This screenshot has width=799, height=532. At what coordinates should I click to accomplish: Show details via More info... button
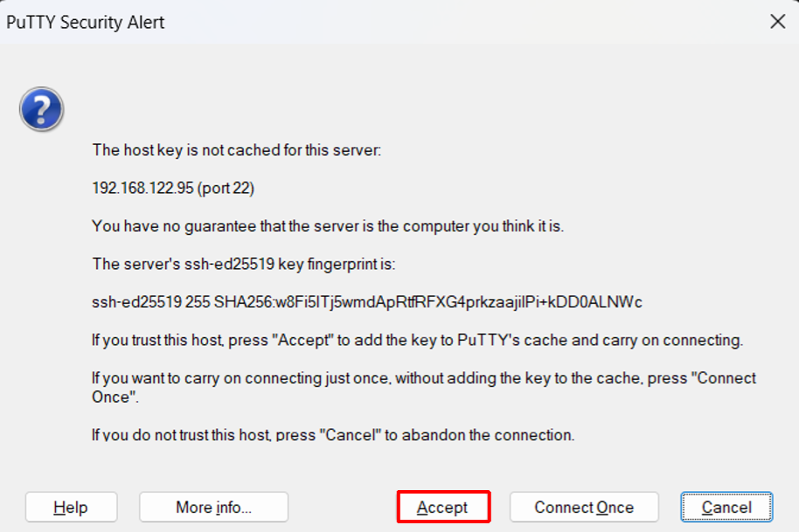point(213,508)
